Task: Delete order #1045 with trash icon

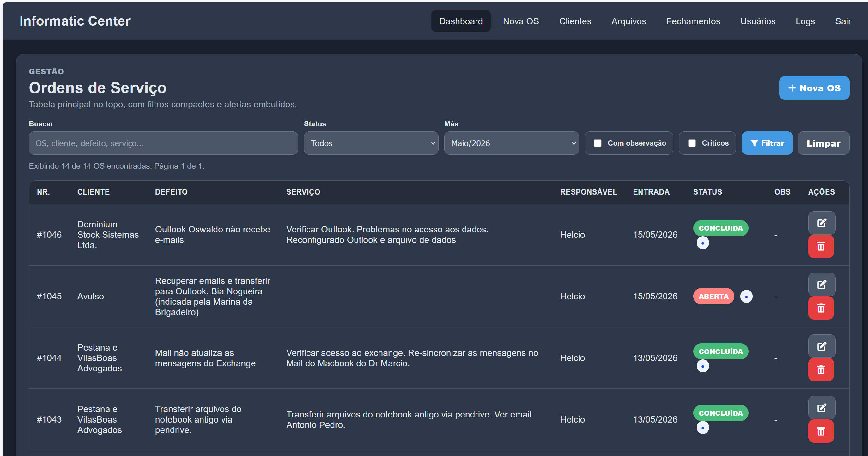Action: click(x=821, y=308)
